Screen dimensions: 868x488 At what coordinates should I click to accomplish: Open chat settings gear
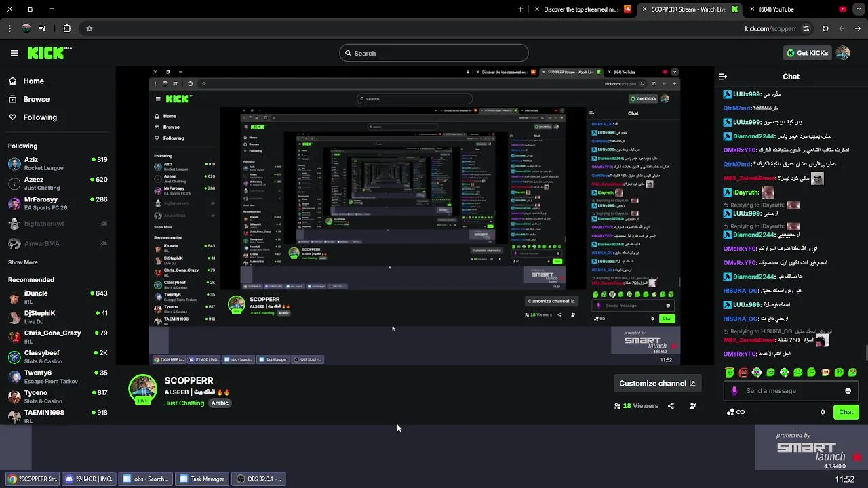823,412
